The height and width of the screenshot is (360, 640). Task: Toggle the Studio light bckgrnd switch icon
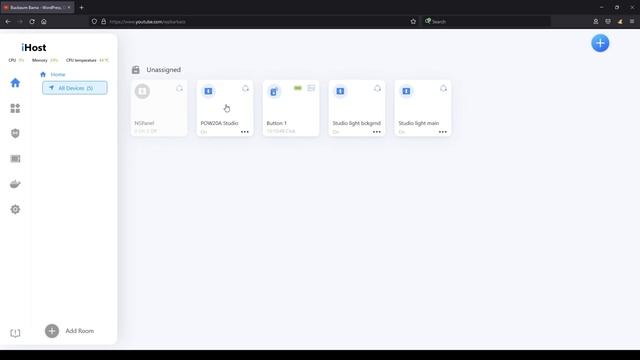[x=340, y=91]
